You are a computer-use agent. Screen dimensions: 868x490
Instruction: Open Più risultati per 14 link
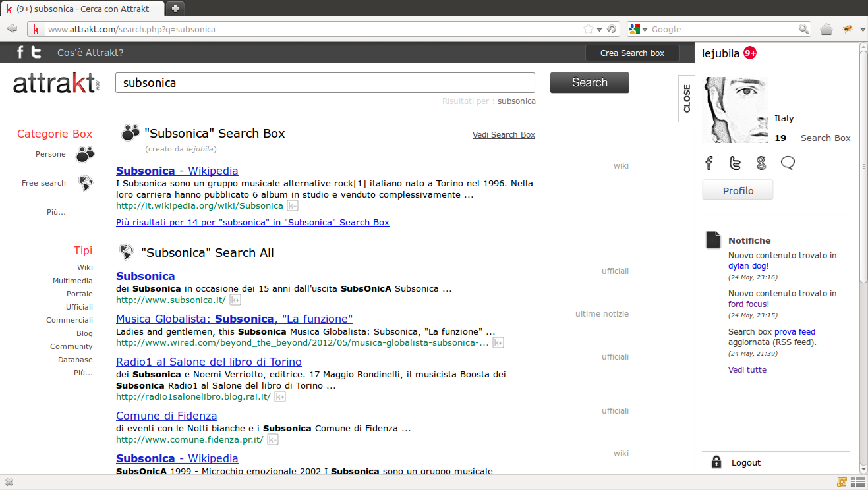coord(252,222)
